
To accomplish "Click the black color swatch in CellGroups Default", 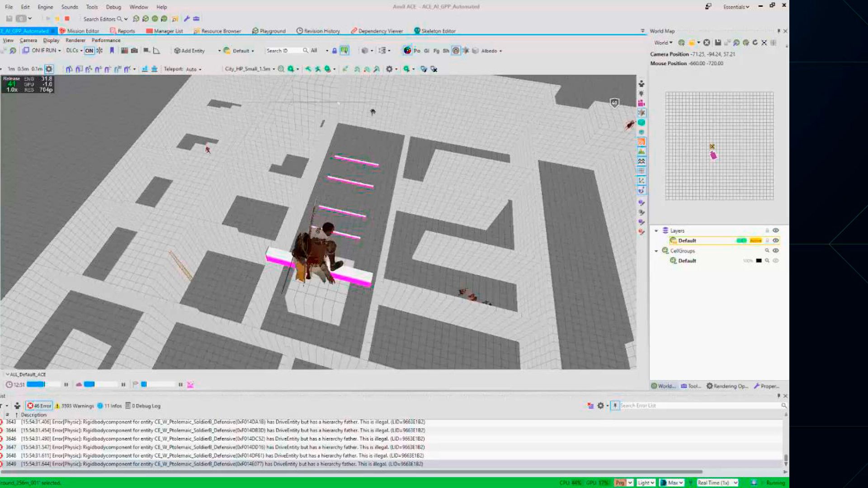I will [x=759, y=261].
